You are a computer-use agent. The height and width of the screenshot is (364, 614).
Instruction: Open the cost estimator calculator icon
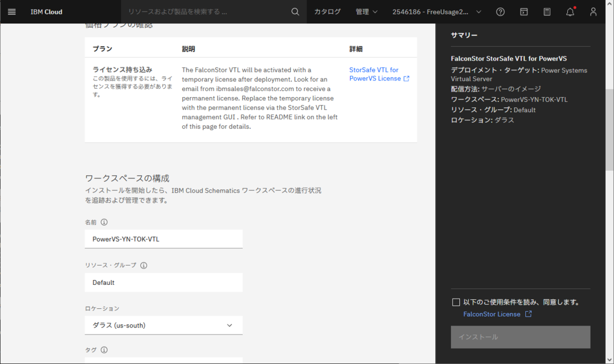(x=547, y=12)
